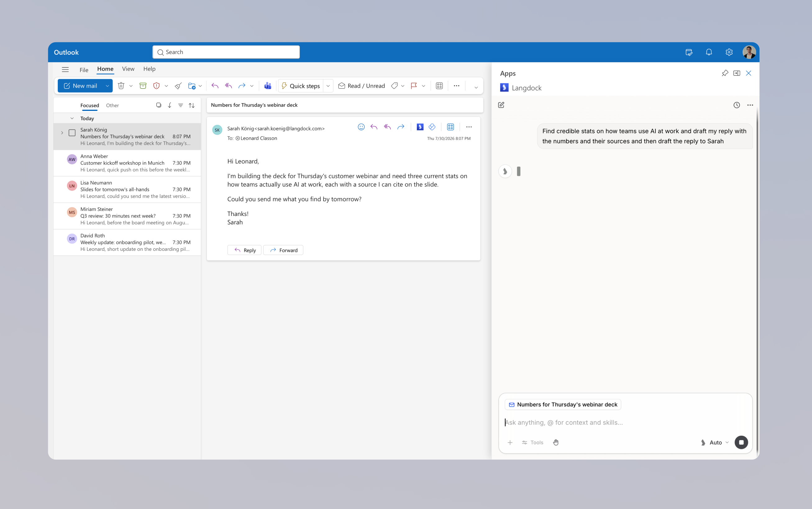
Task: Open the ribbon Apps grid icon
Action: click(x=439, y=86)
